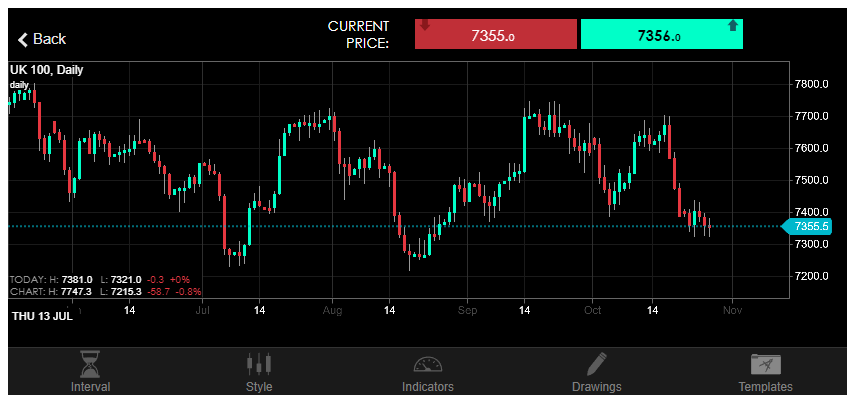Open the Templates folder icon
Image resolution: width=855 pixels, height=403 pixels.
point(765,364)
